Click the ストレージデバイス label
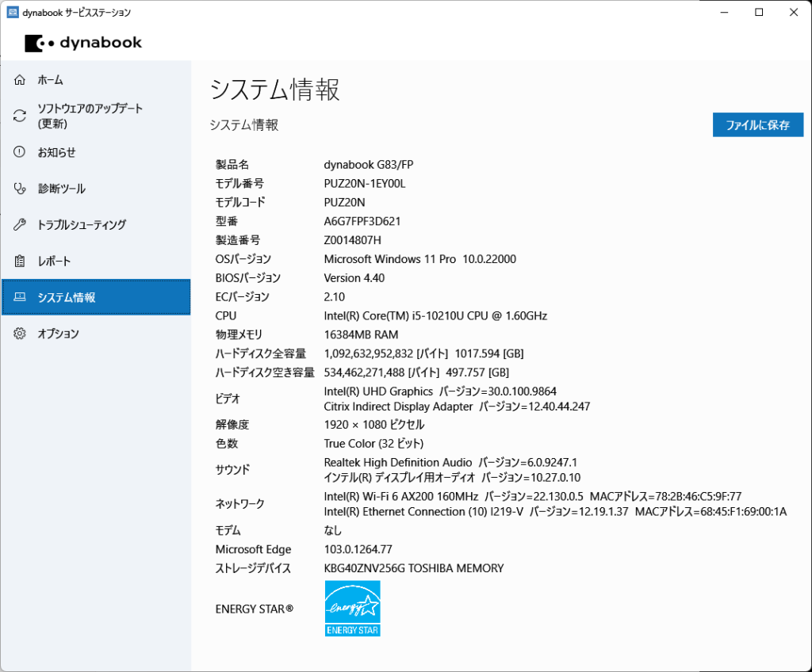The height and width of the screenshot is (672, 812). click(x=253, y=568)
